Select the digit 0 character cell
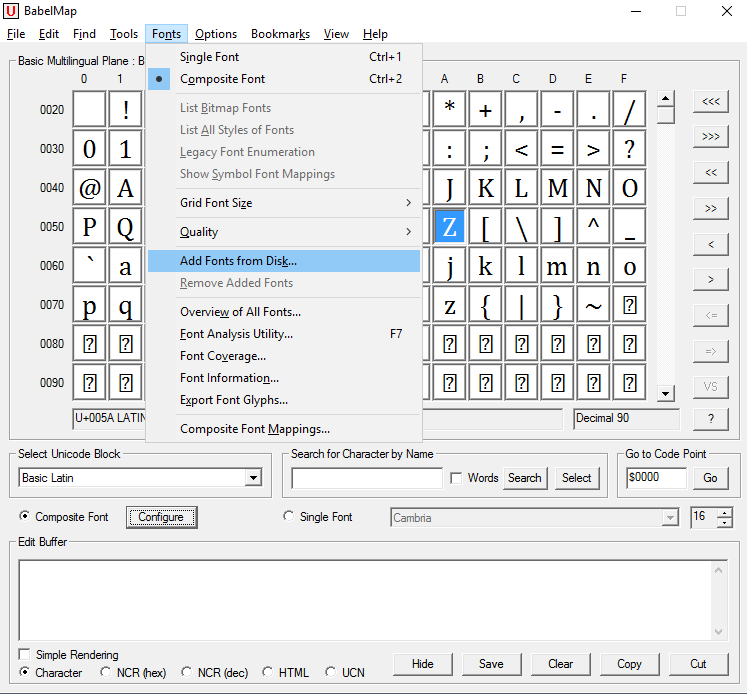The image size is (747, 694). tap(90, 149)
